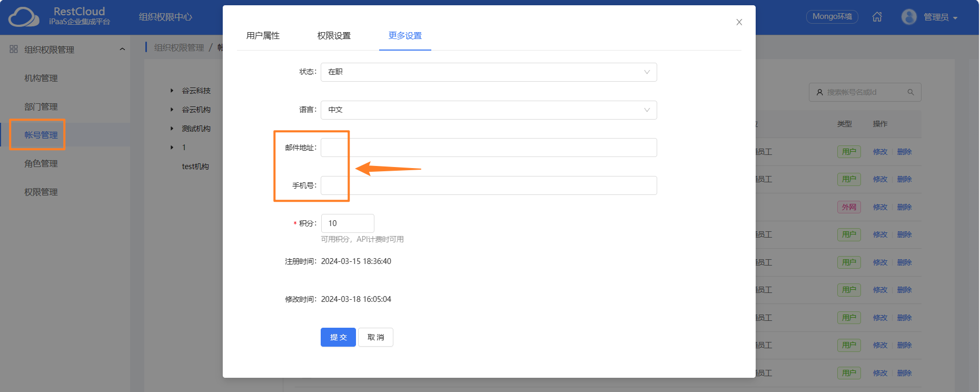Click the 取消 cancel button
Screen dimensions: 980x392
[x=375, y=337]
